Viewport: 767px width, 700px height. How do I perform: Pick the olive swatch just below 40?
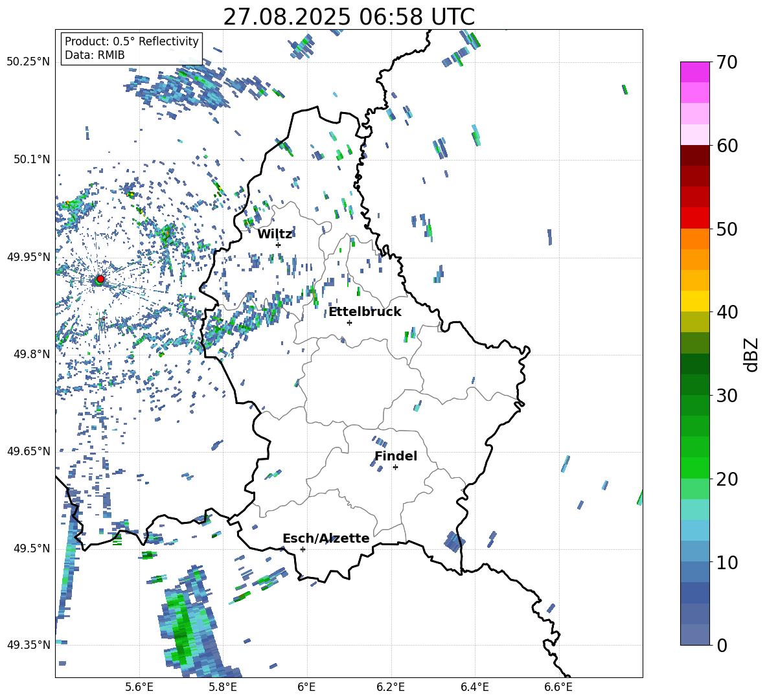pos(694,322)
